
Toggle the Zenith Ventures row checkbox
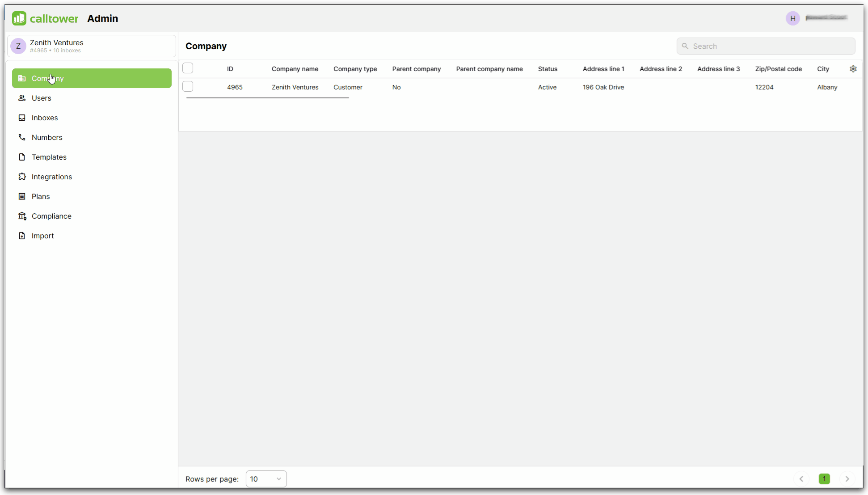pos(187,87)
